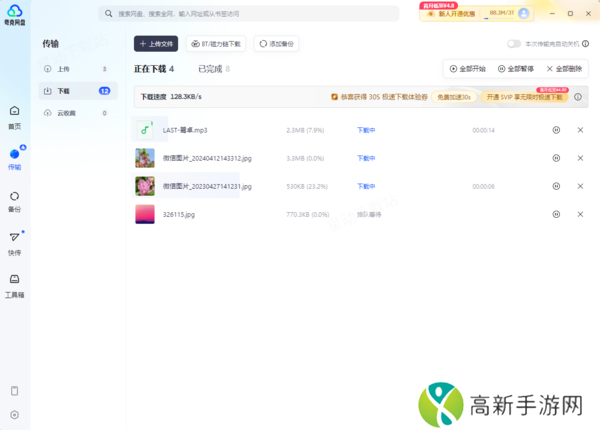The width and height of the screenshot is (600, 430).
Task: Open the 首页 home section
Action: [15, 117]
